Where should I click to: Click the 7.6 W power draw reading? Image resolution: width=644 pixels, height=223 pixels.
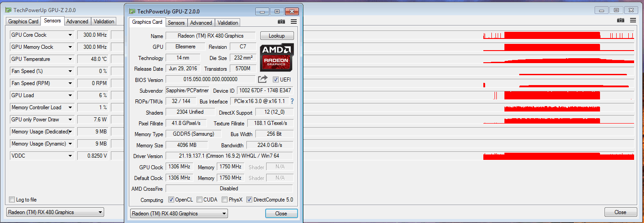click(93, 120)
